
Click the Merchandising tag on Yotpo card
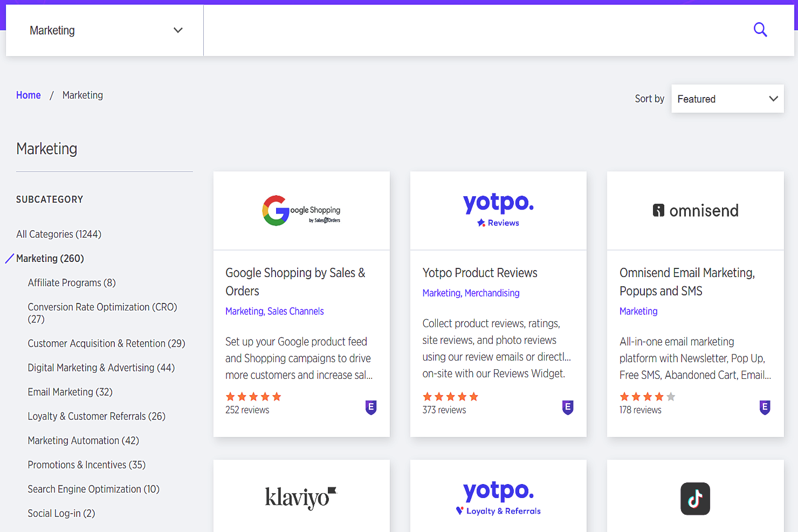[492, 293]
